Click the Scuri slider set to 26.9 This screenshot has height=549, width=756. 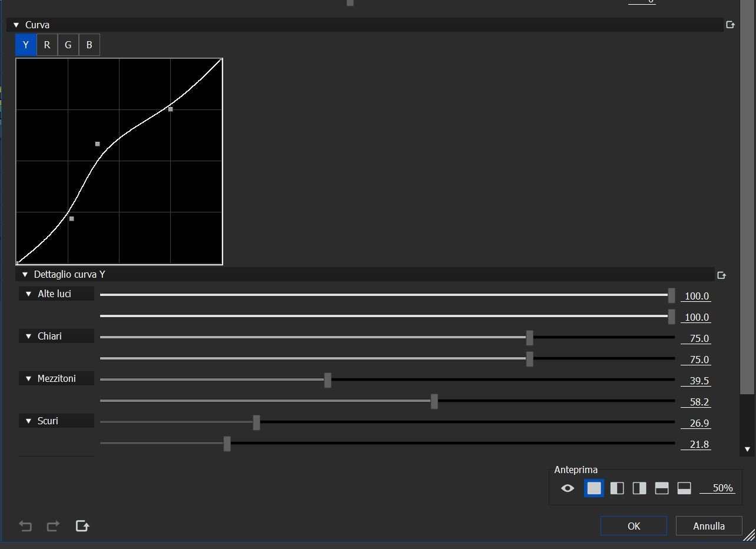(387, 422)
